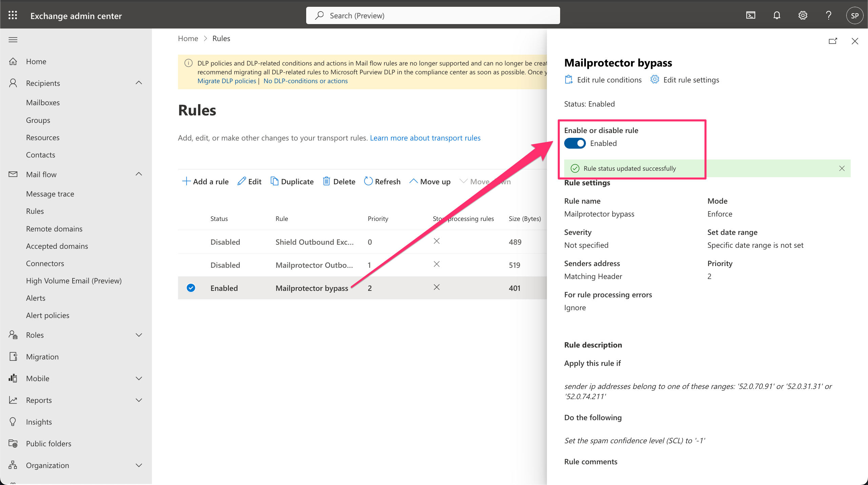Open Edit rule settings

[x=685, y=80]
